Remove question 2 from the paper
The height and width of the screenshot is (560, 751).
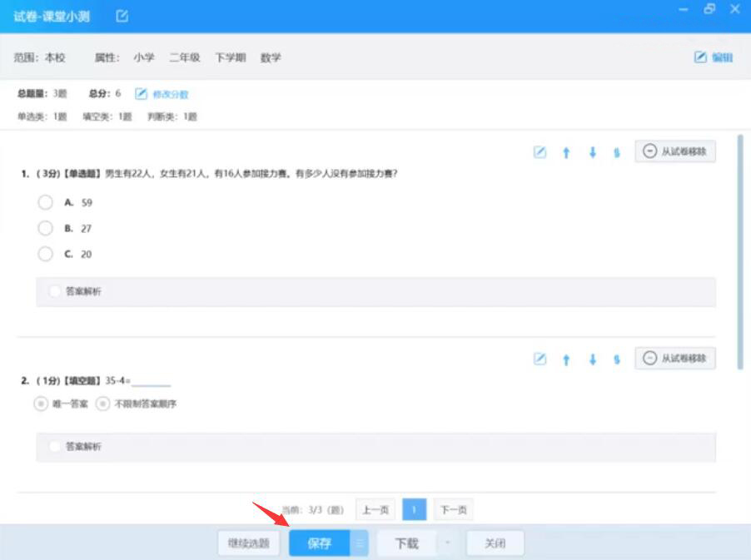click(x=675, y=359)
